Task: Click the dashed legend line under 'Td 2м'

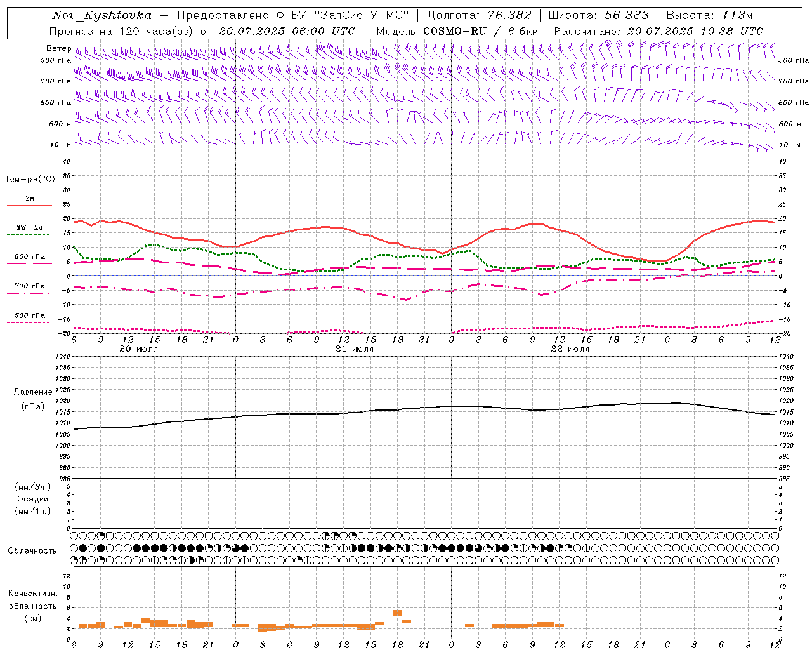Action: (x=29, y=235)
